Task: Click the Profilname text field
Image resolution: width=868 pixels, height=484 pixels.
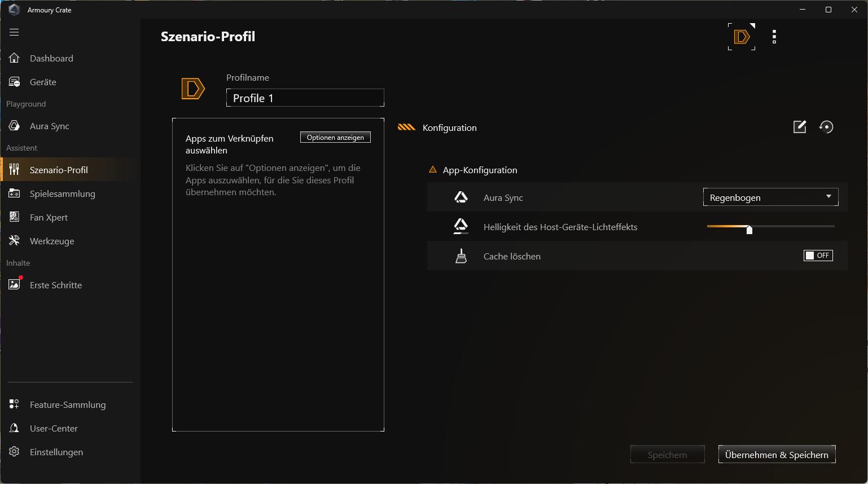Action: point(305,98)
